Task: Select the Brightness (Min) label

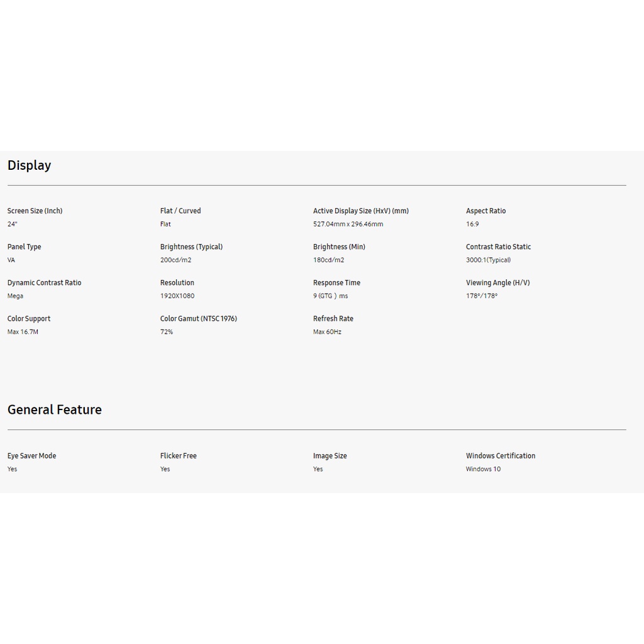Action: [x=339, y=247]
